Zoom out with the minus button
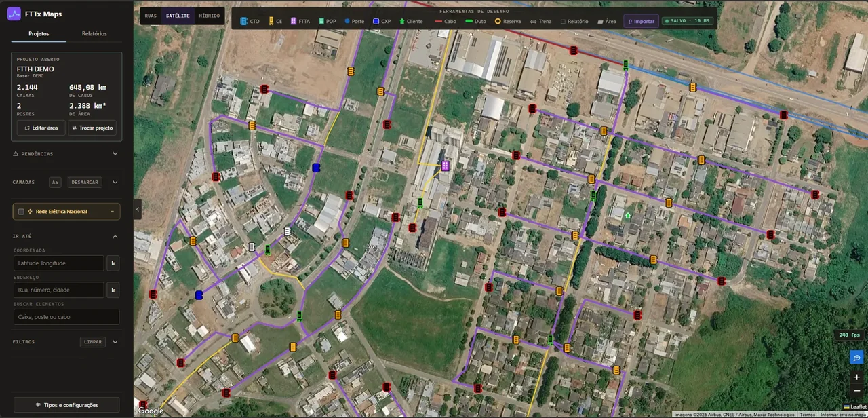Screen dimensions: 868x418 pos(856,390)
